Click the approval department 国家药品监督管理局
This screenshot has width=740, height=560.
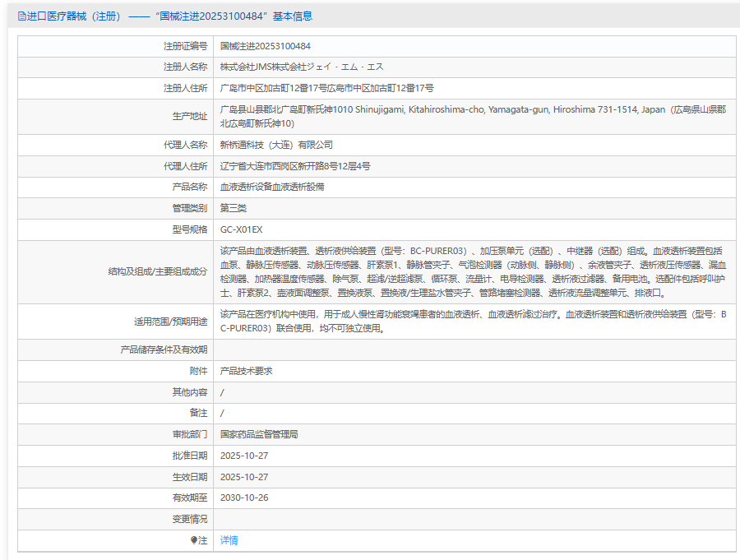pos(258,433)
